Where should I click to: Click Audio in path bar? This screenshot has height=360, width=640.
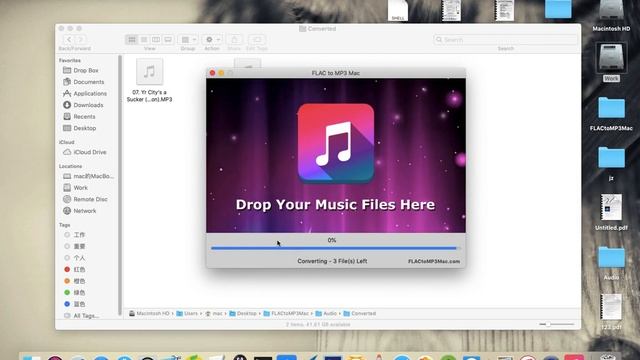point(326,313)
